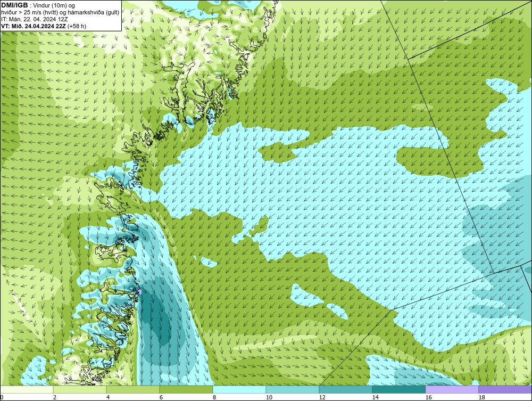Image resolution: width=532 pixels, height=401 pixels.
Task: Click the 14–16 m/s dark teal legend swatch
Action: 398,389
